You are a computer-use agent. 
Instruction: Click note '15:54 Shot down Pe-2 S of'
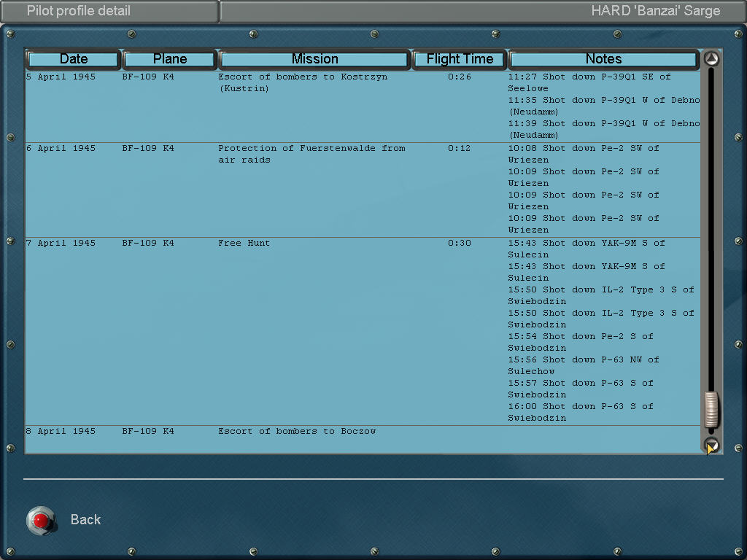click(581, 336)
